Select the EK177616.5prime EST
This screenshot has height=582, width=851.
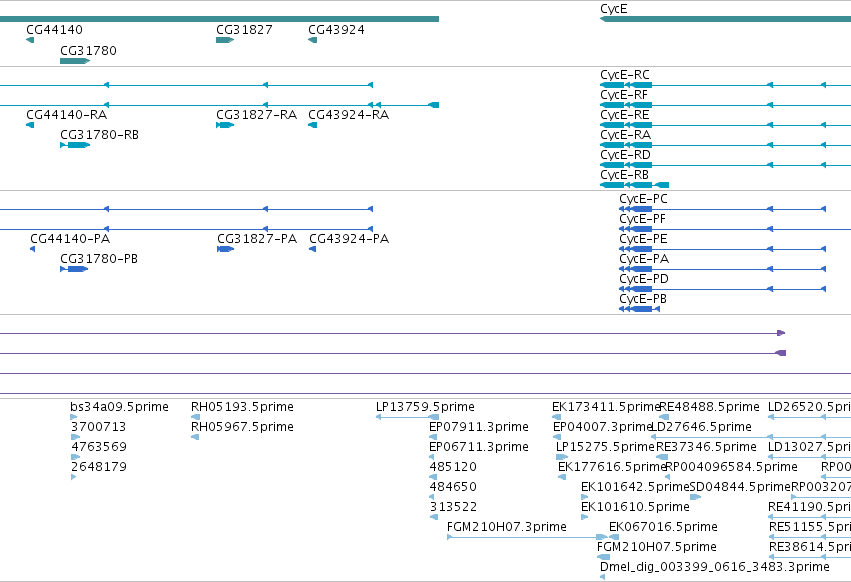click(562, 477)
